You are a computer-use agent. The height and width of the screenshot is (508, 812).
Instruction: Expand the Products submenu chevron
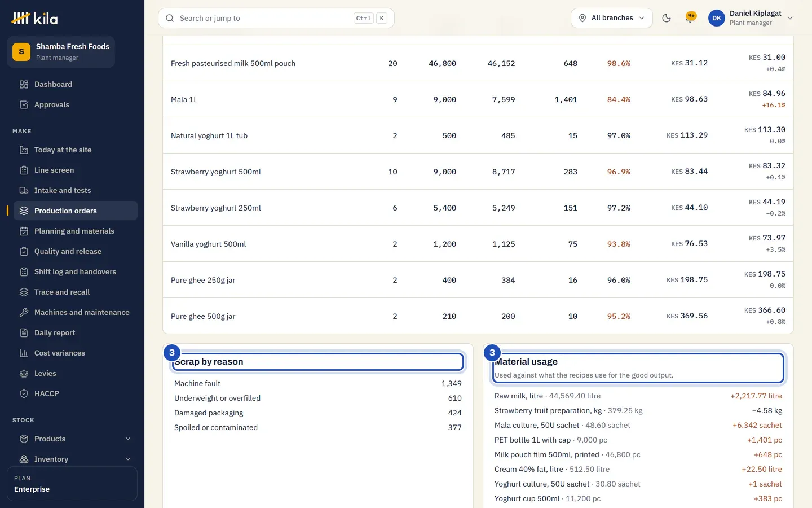(128, 439)
